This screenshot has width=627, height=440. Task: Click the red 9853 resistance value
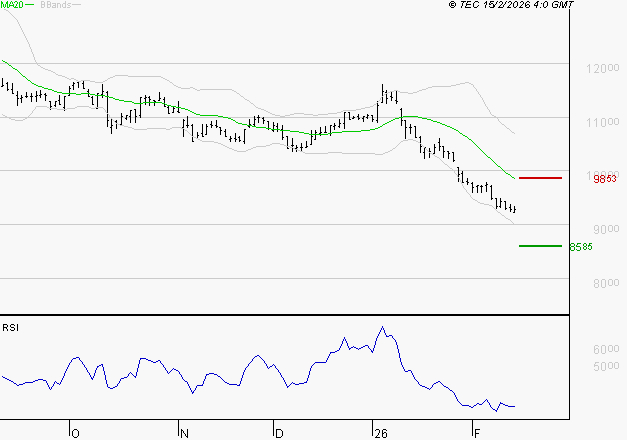click(605, 179)
